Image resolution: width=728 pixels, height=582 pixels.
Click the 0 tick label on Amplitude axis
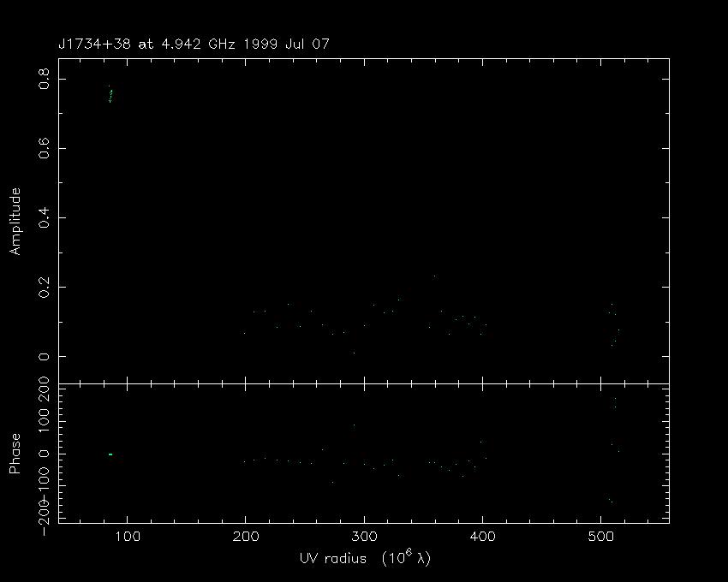tap(44, 356)
